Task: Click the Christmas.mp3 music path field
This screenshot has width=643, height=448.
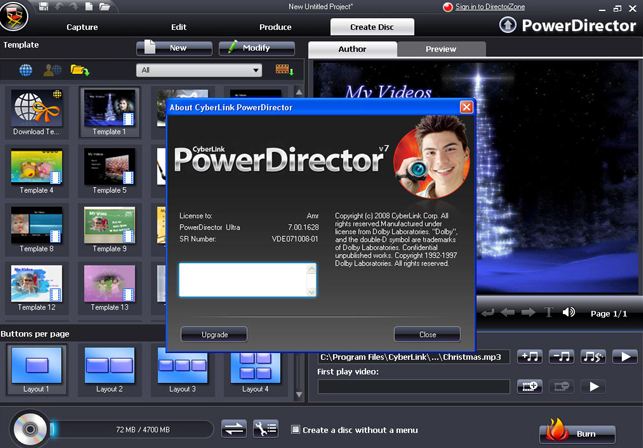Action: [x=413, y=357]
